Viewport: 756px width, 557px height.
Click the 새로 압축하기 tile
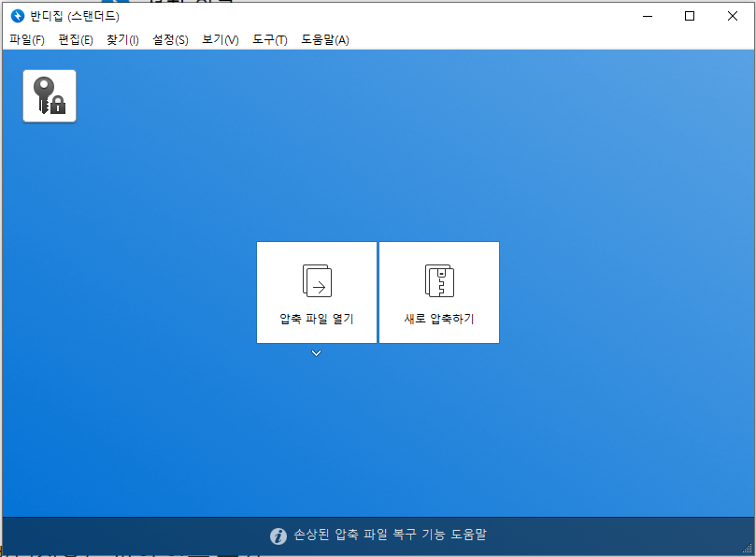439,293
